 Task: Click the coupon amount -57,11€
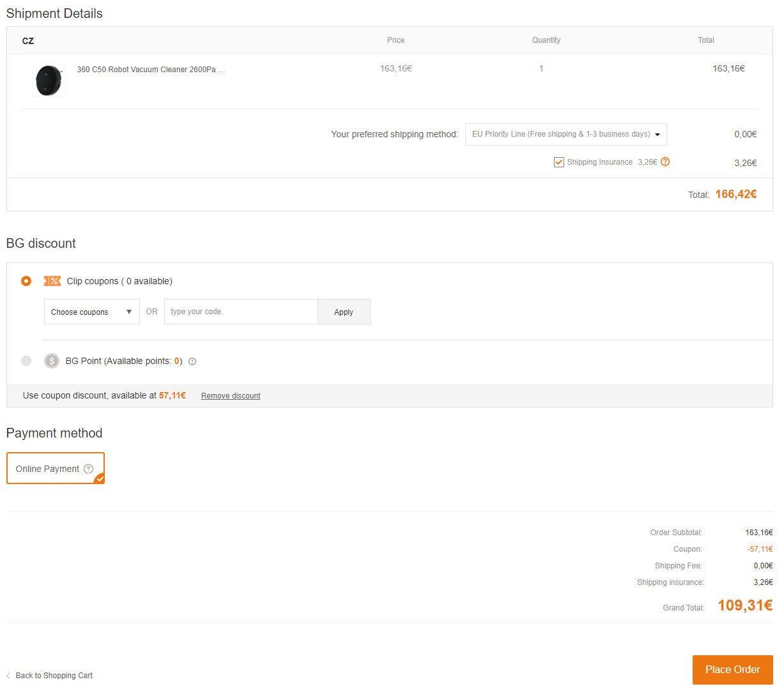tap(760, 549)
